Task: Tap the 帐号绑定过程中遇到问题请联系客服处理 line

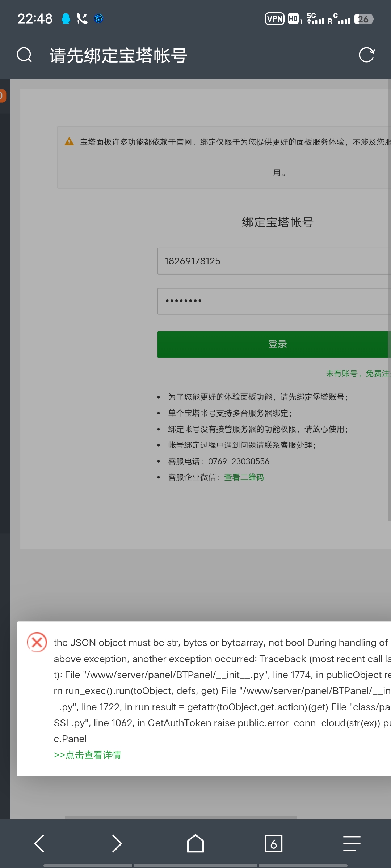Action: point(242,445)
